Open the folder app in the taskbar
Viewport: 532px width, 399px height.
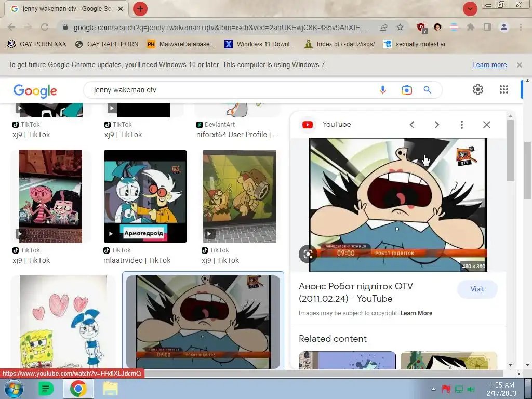pyautogui.click(x=110, y=389)
